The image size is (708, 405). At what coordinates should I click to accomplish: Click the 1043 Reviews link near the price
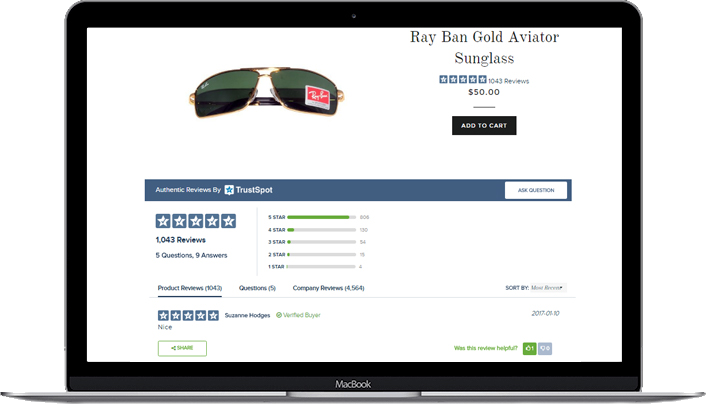tap(508, 81)
